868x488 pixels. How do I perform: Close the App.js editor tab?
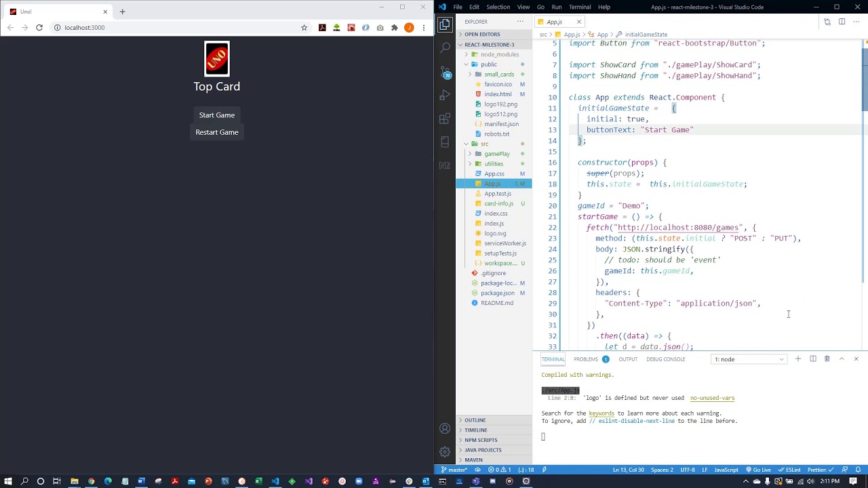(x=579, y=22)
